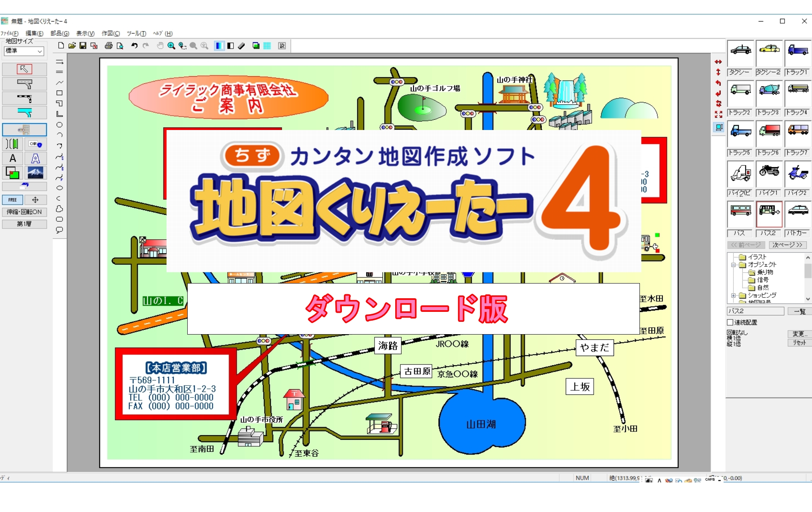Select the speech bubble shape

[x=59, y=230]
